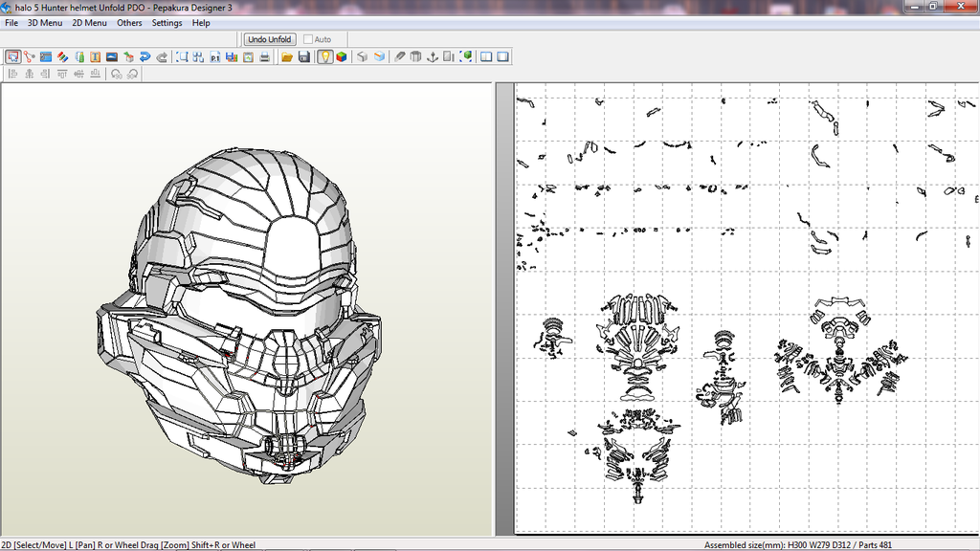980x551 pixels.
Task: Click the red-green-blue cube icon
Action: coord(342,56)
